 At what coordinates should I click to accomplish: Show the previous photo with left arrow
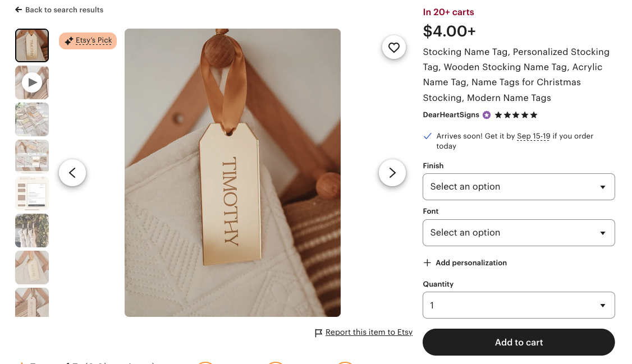click(72, 173)
